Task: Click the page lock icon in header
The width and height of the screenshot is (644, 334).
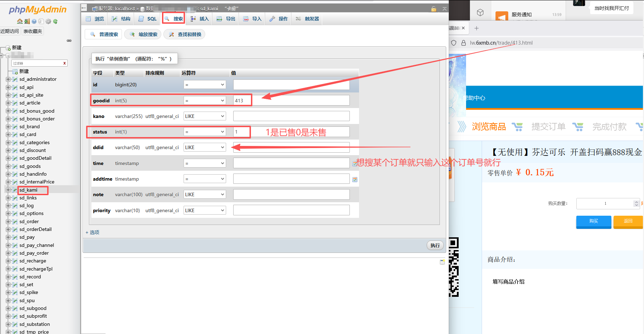Action: coord(433,9)
